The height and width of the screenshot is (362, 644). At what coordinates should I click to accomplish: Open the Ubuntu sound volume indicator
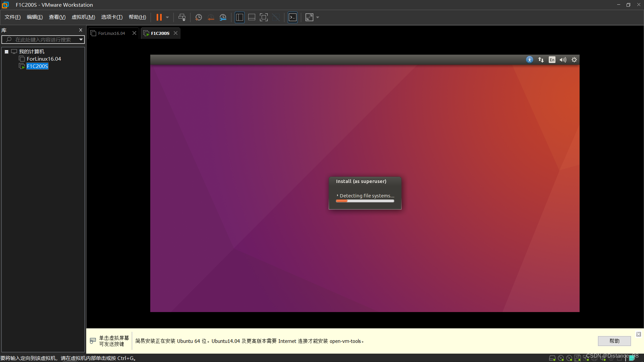[x=563, y=60]
